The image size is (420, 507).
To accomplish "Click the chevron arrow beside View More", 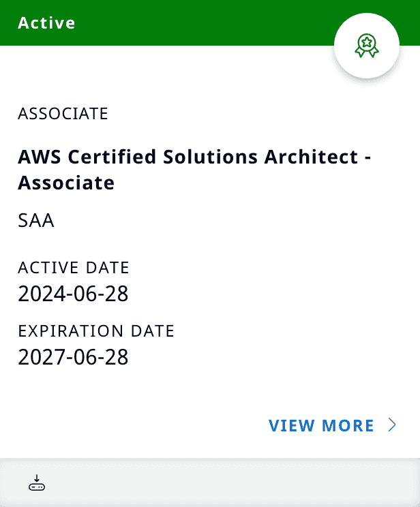I will [392, 425].
